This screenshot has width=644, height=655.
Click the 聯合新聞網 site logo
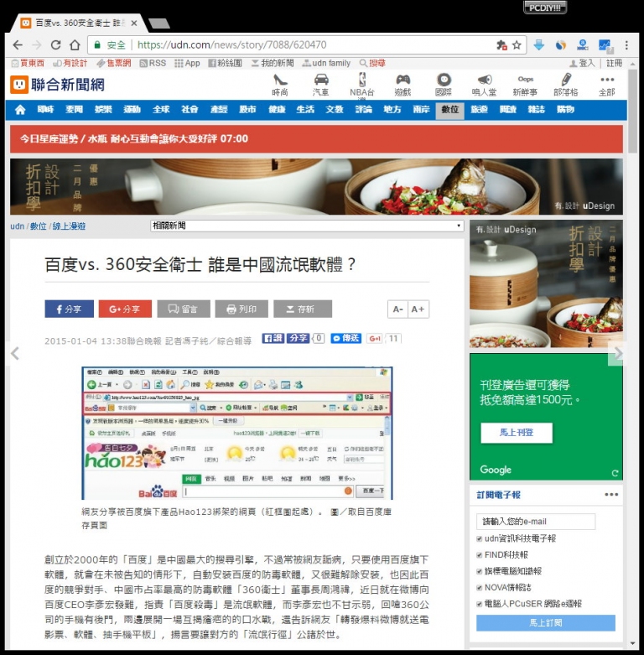58,85
